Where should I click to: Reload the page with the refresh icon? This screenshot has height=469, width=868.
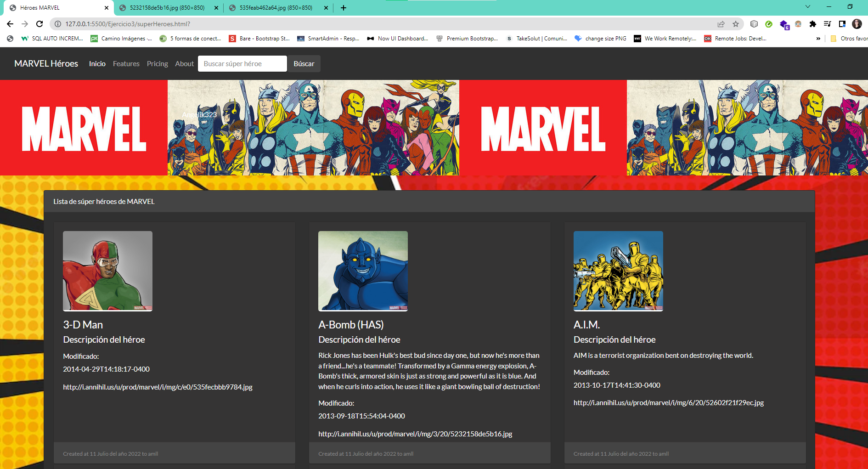pos(39,24)
